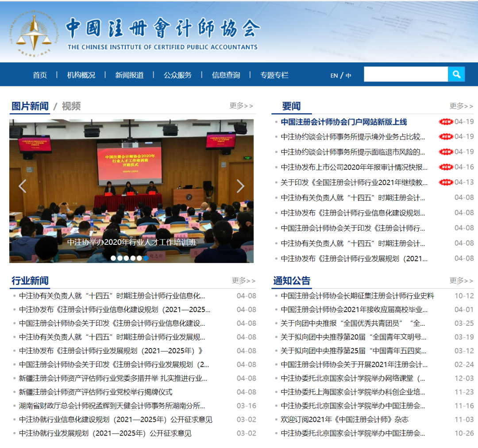Open 新疆注册会计师资产评估师行业党委多措并举 article
Viewport: 478px width, 448px height.
pos(113,378)
